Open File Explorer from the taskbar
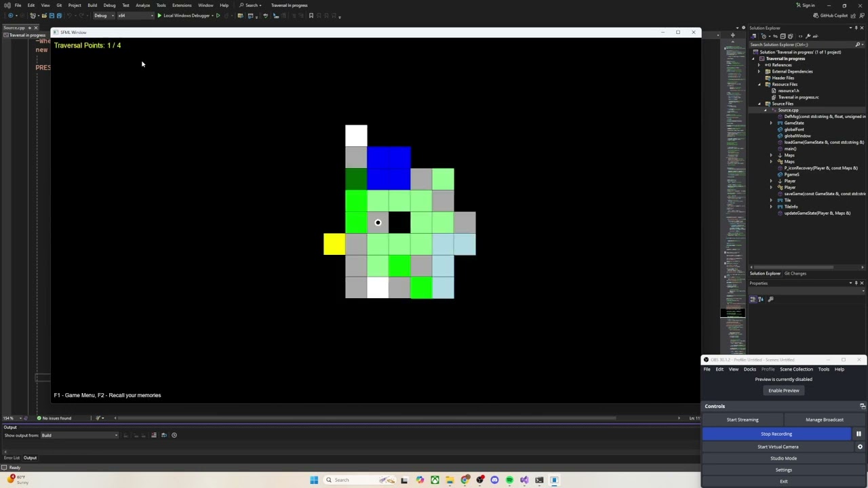 [x=450, y=480]
